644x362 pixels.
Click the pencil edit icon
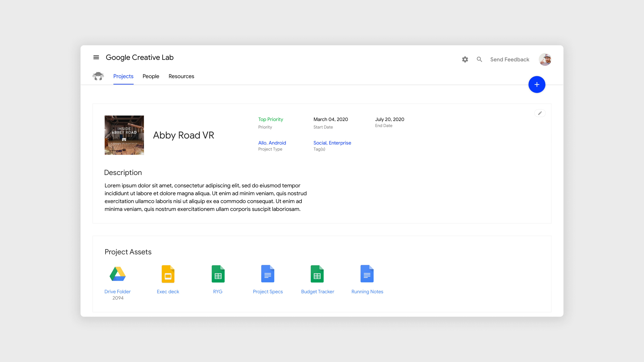540,113
